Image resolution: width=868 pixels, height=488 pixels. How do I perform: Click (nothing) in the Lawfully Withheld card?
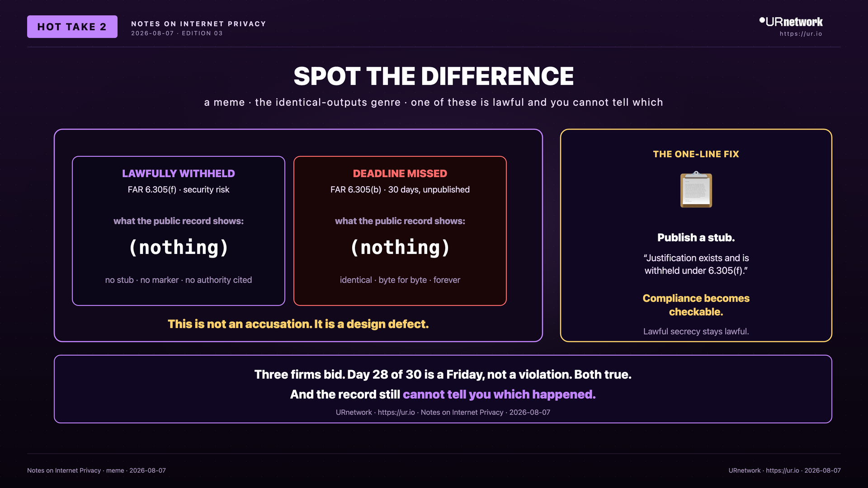pos(179,248)
